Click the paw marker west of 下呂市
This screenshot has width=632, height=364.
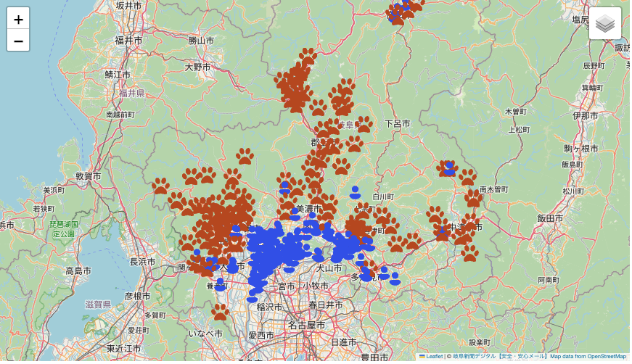pyautogui.click(x=363, y=124)
